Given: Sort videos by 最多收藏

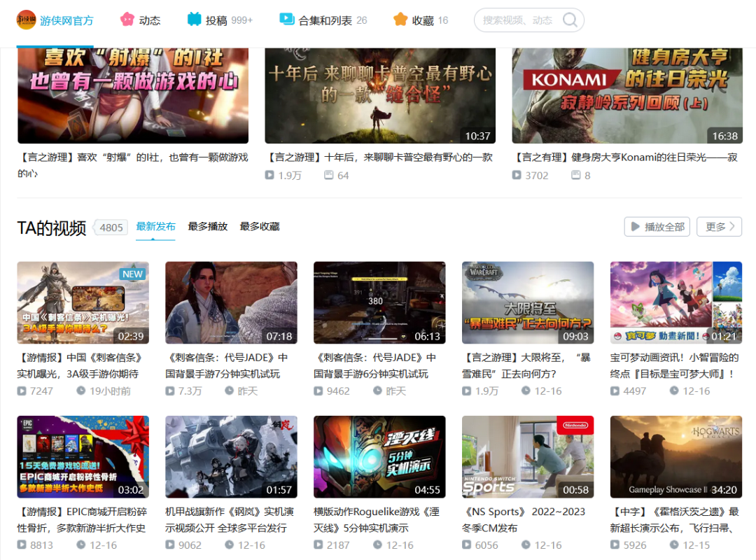Looking at the screenshot, I should click(x=258, y=227).
